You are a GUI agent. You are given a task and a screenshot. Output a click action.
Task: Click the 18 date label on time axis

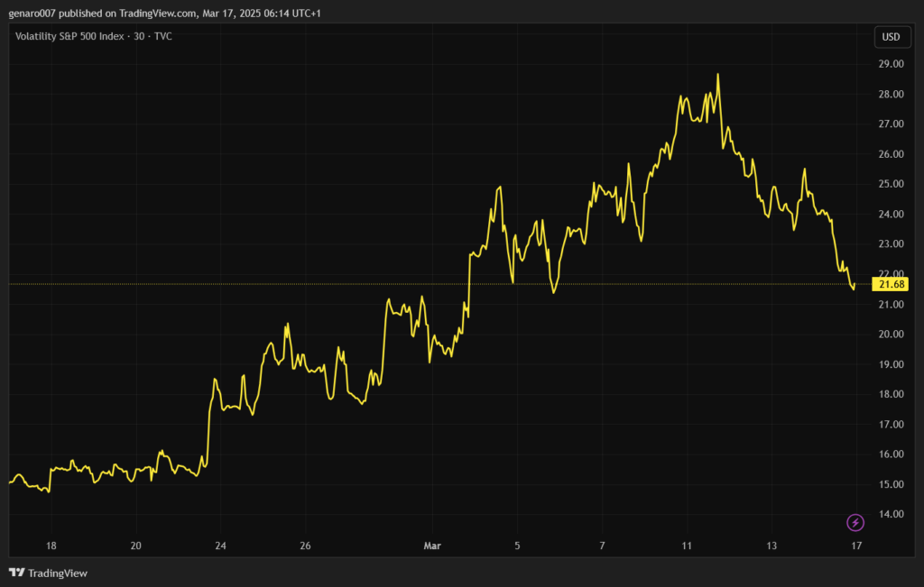51,546
